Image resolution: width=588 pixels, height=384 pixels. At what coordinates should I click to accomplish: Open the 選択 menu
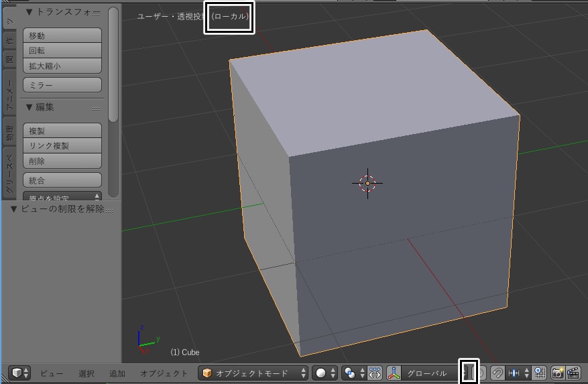86,373
